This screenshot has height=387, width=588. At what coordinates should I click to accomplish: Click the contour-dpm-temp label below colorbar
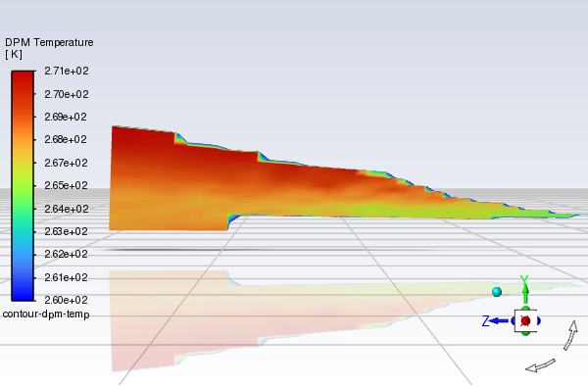point(46,314)
